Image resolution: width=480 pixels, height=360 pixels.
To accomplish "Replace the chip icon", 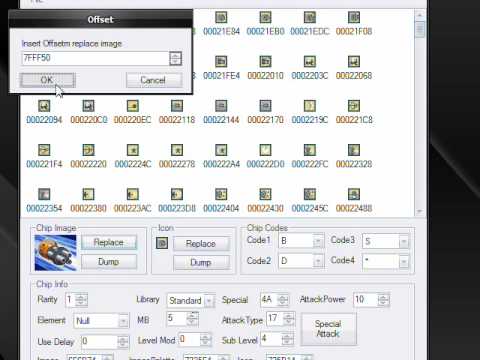I will 201,244.
